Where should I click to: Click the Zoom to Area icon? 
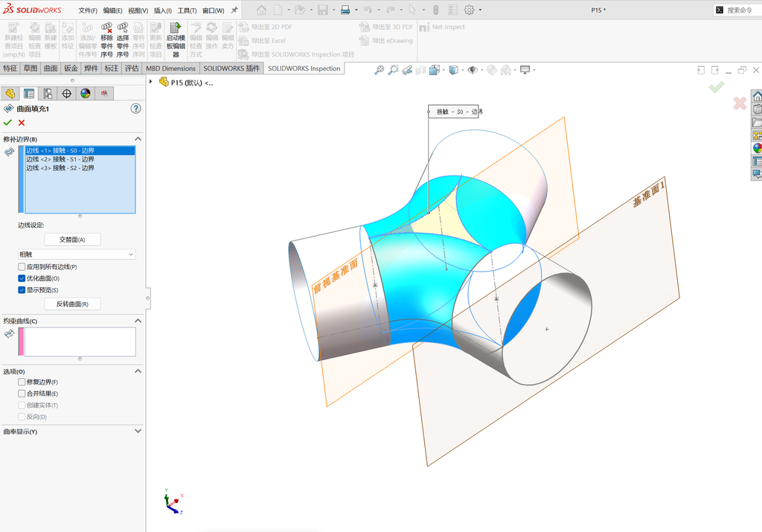(393, 70)
